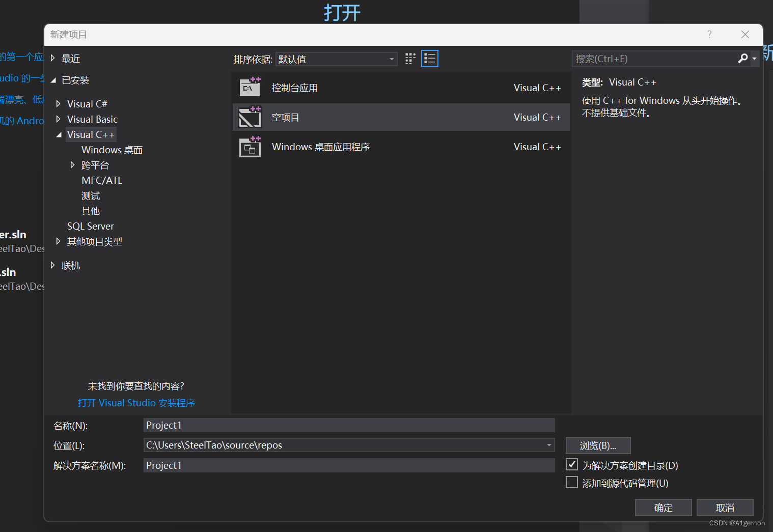
Task: Open help with the question mark
Action: point(709,34)
